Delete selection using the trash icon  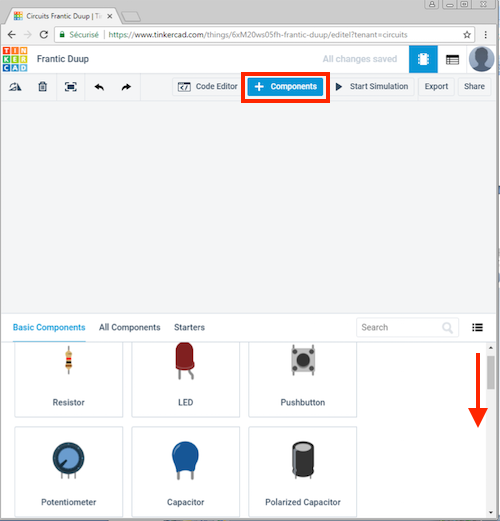[42, 87]
